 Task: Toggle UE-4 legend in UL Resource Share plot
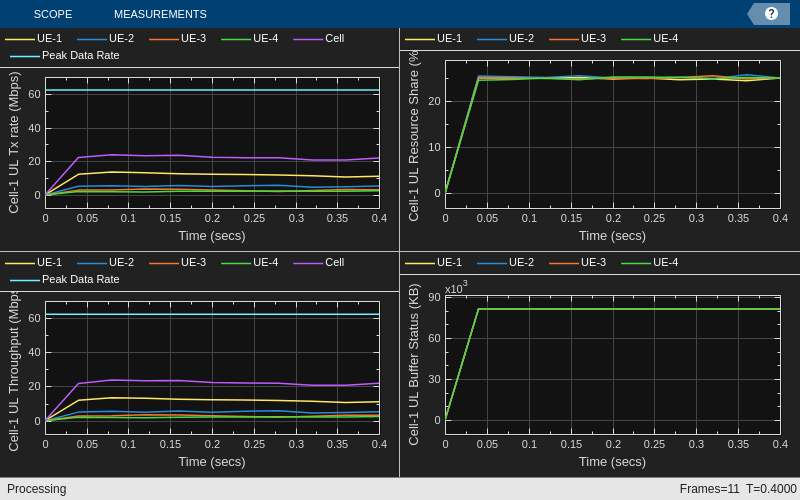click(650, 38)
